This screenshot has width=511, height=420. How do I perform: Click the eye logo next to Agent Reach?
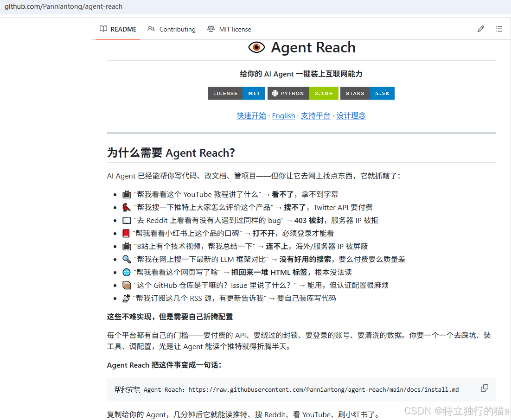[x=256, y=47]
